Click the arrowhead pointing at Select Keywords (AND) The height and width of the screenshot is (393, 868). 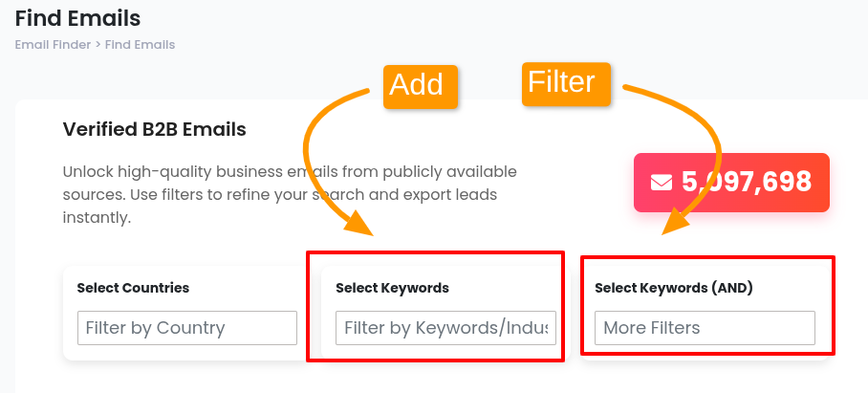coord(676,224)
